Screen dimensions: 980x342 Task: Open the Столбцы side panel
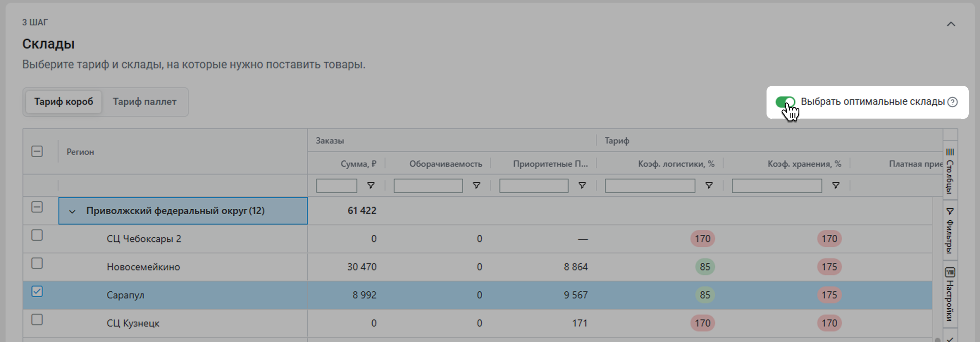click(x=950, y=171)
